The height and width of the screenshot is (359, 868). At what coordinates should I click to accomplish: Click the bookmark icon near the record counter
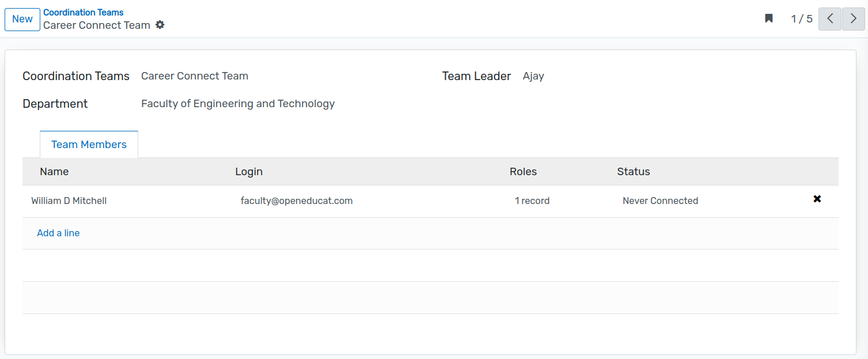(769, 18)
